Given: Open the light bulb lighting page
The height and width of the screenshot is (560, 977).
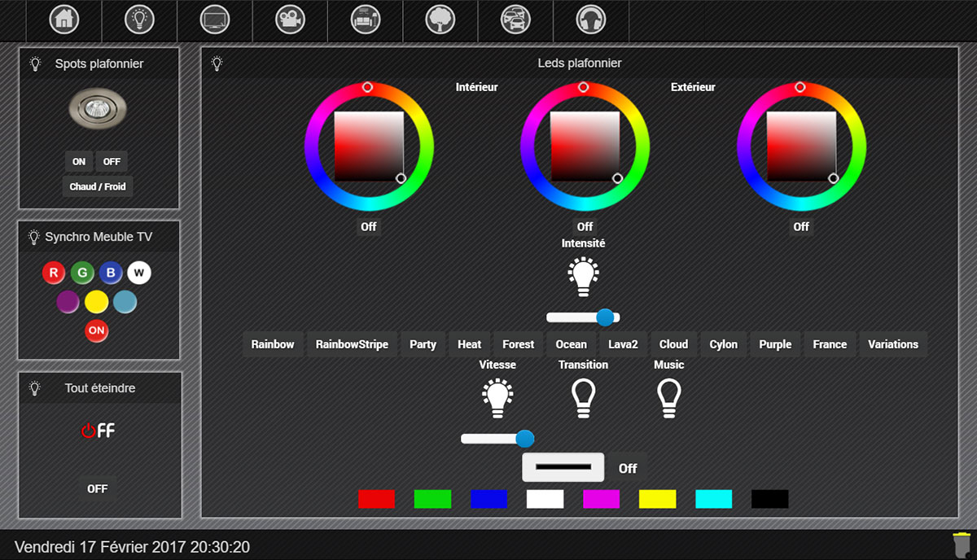Looking at the screenshot, I should (x=139, y=20).
